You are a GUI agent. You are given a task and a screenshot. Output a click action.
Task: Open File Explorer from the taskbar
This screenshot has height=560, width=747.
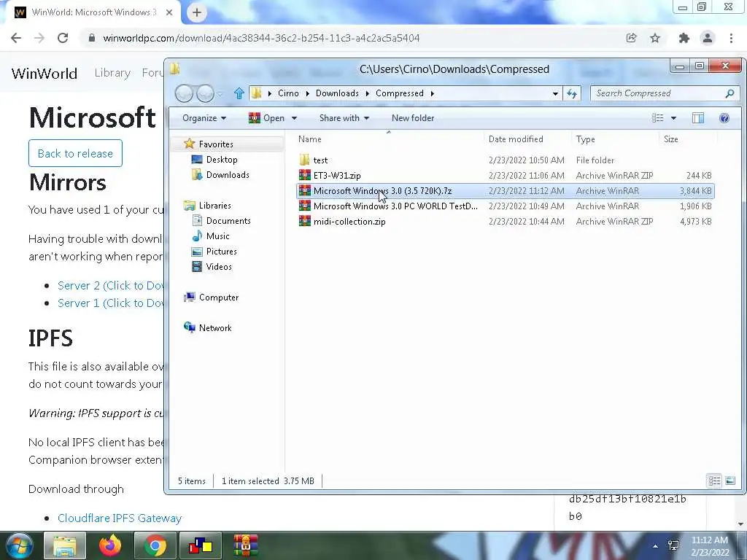coord(65,545)
